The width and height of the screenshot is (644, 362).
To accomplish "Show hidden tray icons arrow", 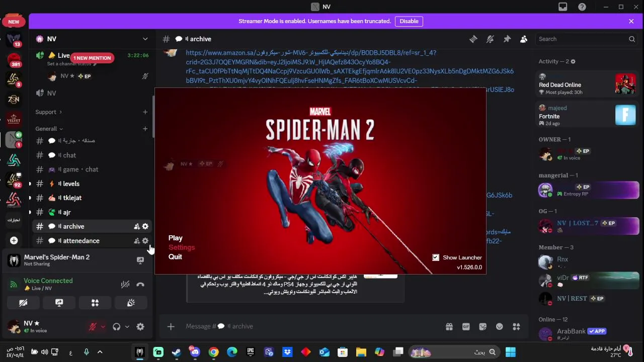I will 100,352.
